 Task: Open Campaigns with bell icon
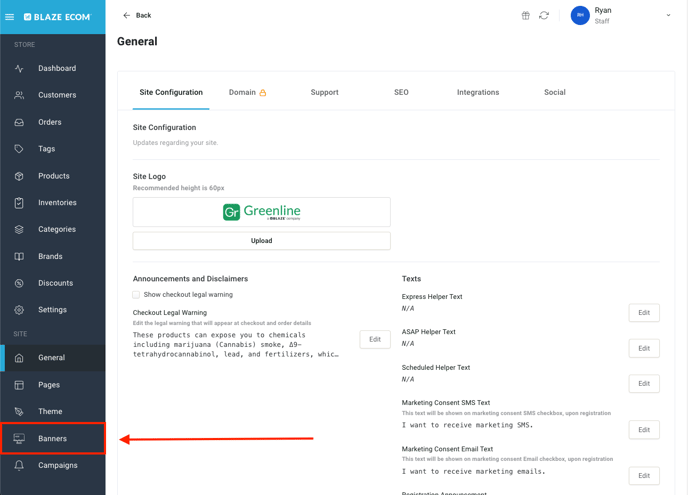[x=57, y=465]
